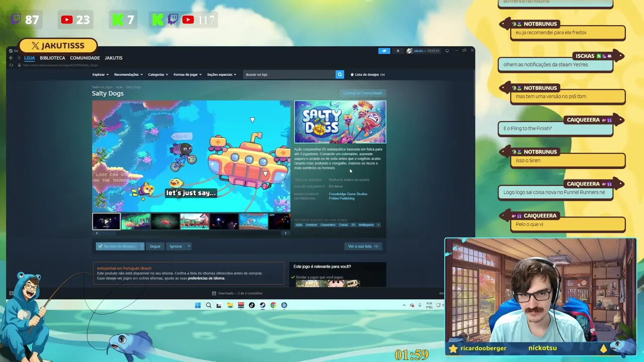Switch to the LOJA tab
Screen dimensions: 644x362
(30, 58)
